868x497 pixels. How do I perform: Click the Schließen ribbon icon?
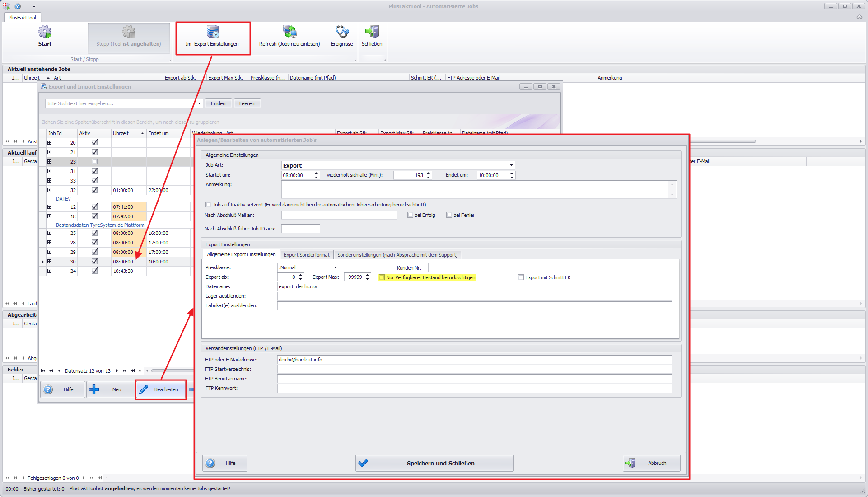[372, 32]
